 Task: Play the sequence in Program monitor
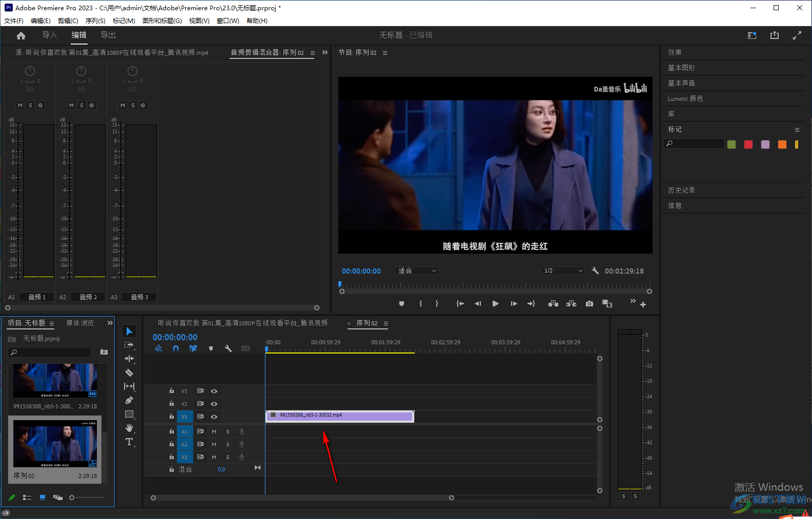(x=495, y=304)
